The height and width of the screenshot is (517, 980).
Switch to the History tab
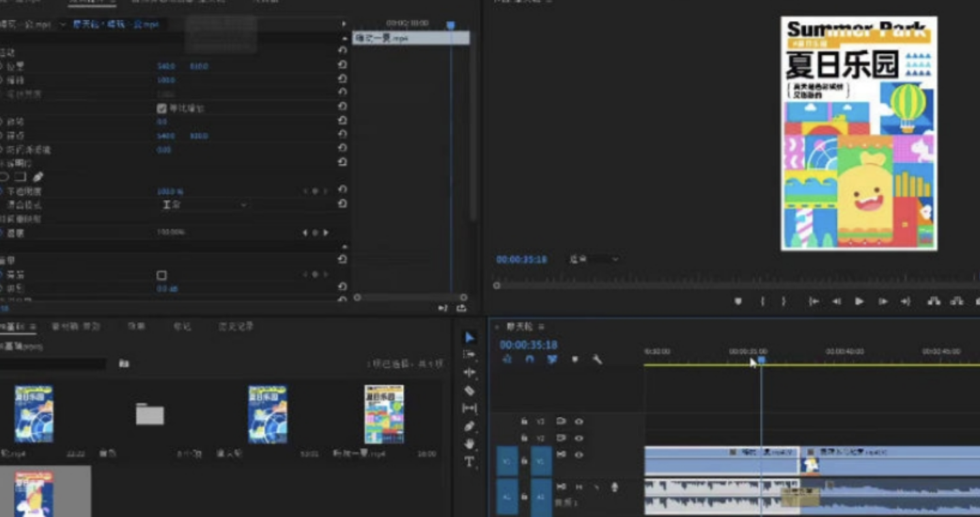tap(236, 327)
